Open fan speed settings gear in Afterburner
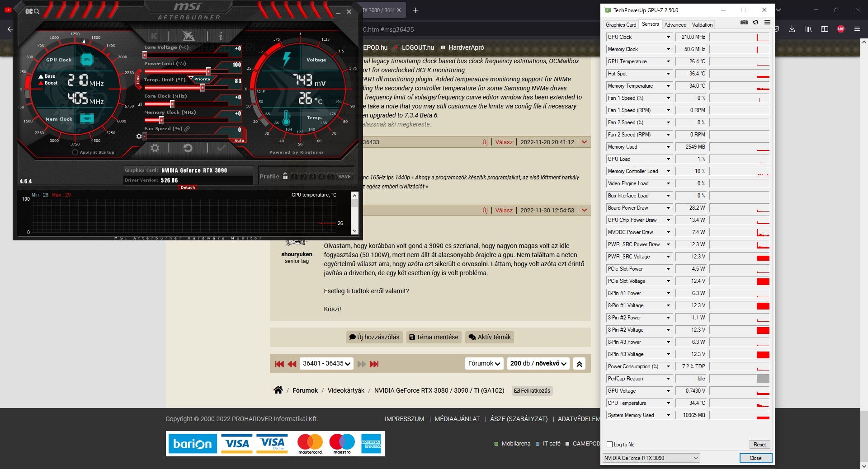The image size is (868, 469). (x=139, y=136)
